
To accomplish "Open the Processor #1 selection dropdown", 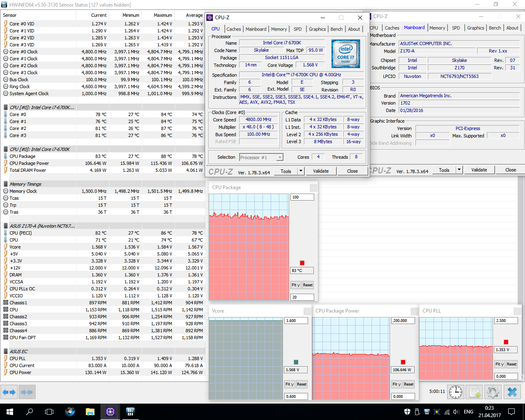I will tap(261, 157).
